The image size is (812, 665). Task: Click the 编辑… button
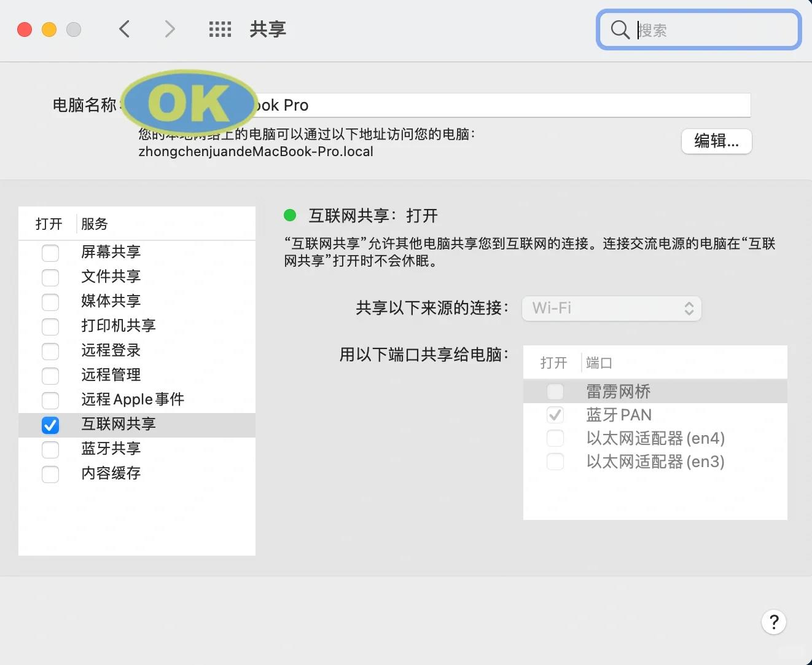[716, 141]
